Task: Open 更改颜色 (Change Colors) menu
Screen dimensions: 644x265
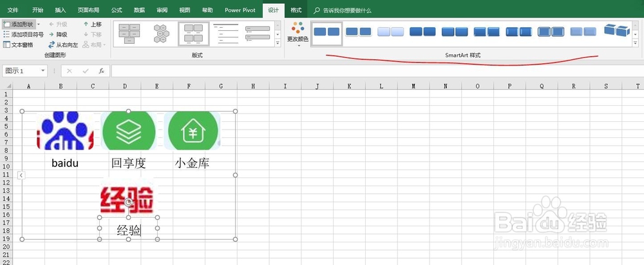Action: coord(298,35)
